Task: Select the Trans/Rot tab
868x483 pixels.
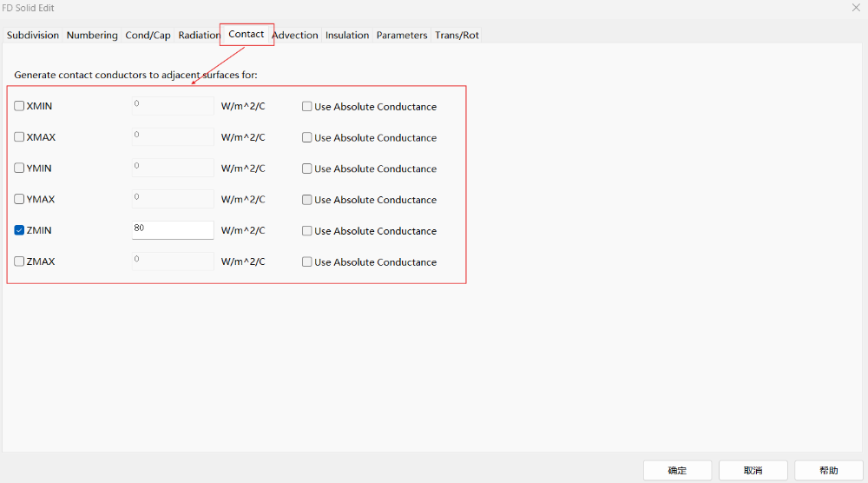Action: (x=457, y=36)
